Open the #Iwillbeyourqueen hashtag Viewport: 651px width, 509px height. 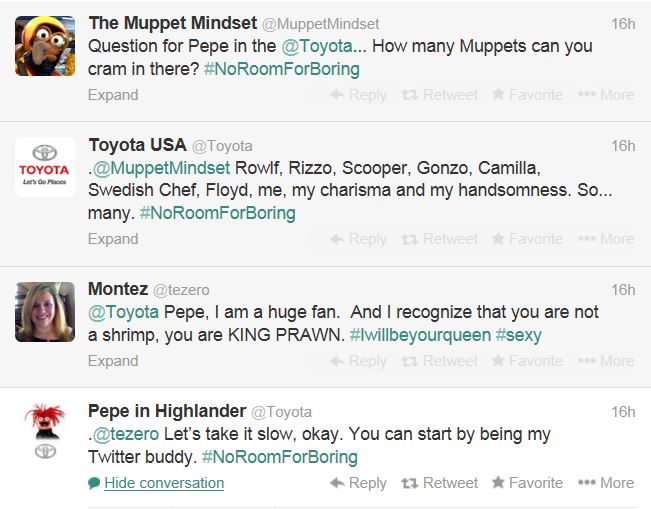coord(420,335)
